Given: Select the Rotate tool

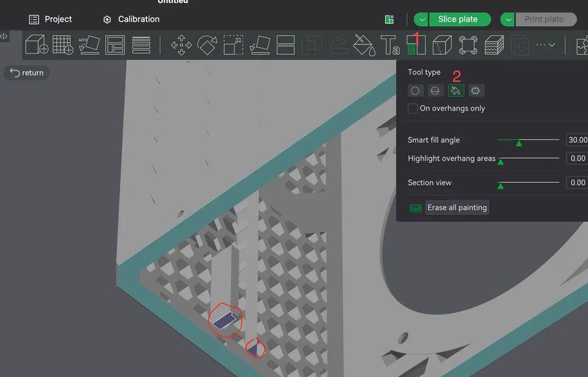Looking at the screenshot, I should 207,45.
